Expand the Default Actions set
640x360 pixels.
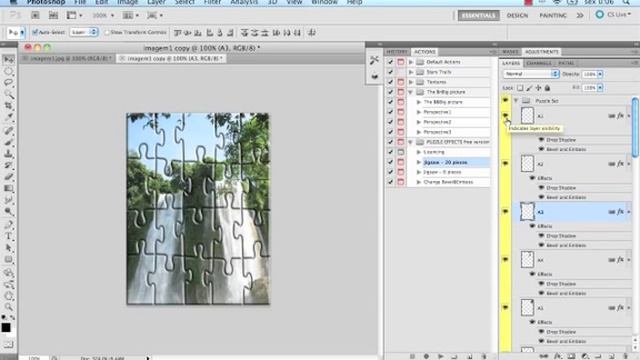(x=411, y=62)
